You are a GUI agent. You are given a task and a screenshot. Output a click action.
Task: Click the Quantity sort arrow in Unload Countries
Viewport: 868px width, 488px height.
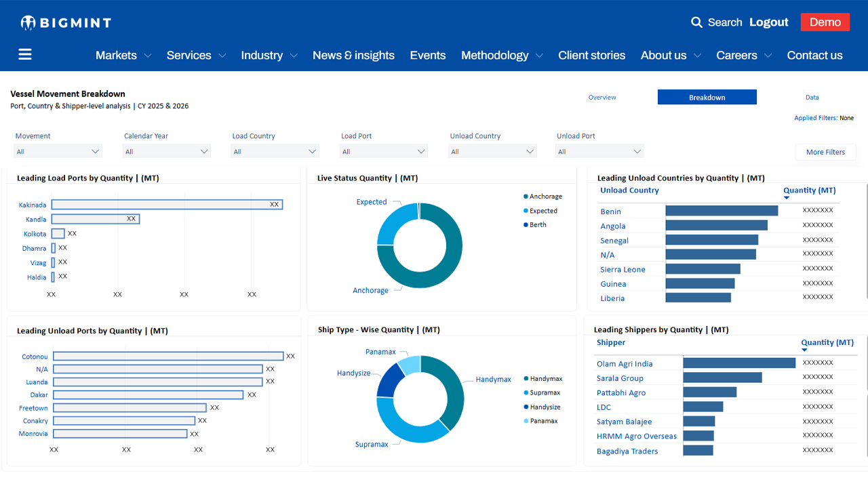787,198
